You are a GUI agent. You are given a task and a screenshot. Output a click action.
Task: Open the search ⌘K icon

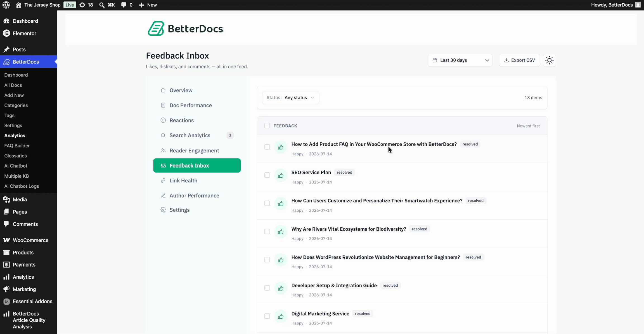point(102,5)
